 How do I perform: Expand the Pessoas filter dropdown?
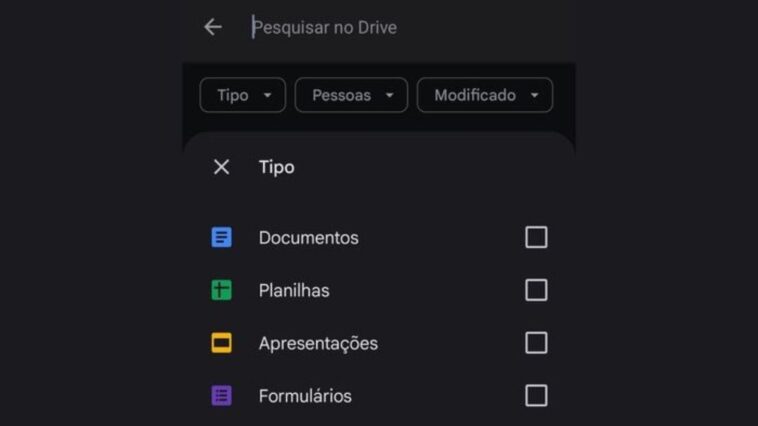tap(351, 95)
